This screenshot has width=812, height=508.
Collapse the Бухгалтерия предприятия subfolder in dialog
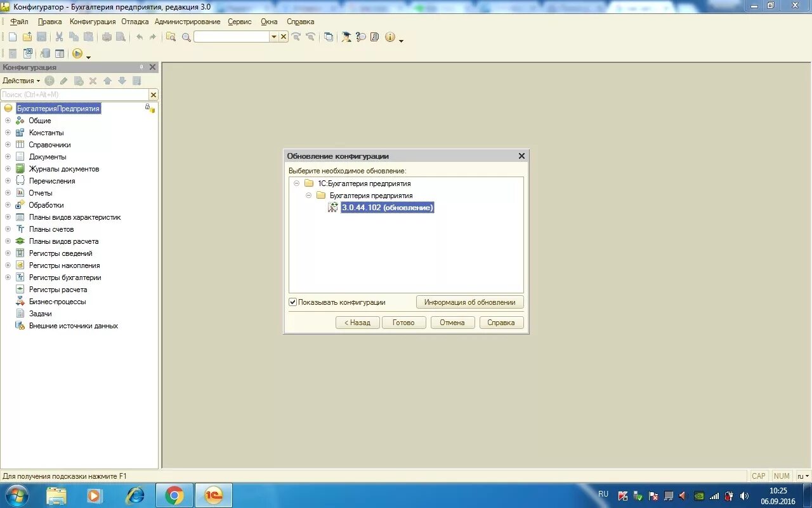coord(308,196)
